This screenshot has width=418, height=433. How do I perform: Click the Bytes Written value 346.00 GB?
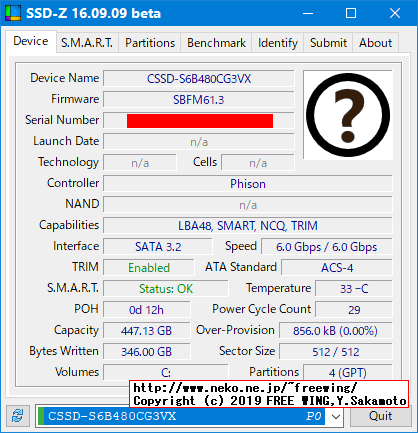pyautogui.click(x=146, y=352)
